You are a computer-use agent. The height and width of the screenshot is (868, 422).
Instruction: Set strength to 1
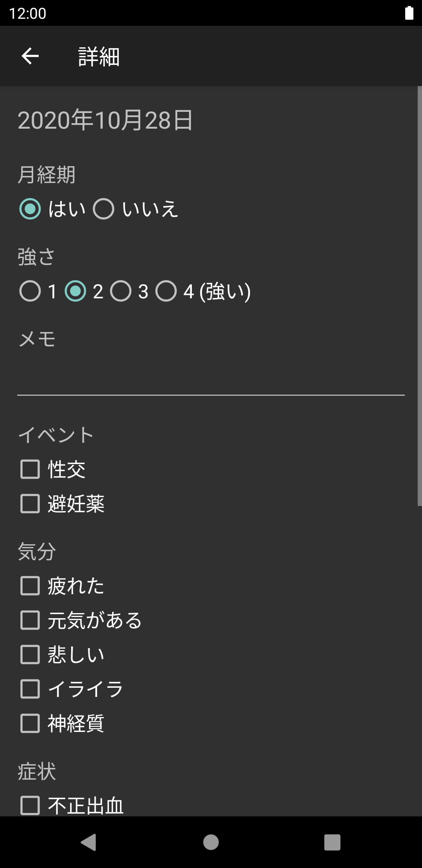(x=30, y=291)
